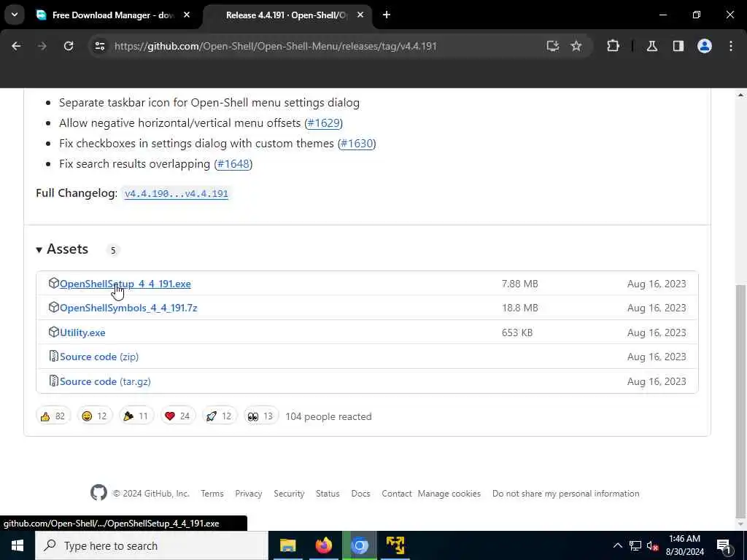Screen dimensions: 747x560
Task: React with the party popper emoji (11)
Action: click(x=136, y=416)
